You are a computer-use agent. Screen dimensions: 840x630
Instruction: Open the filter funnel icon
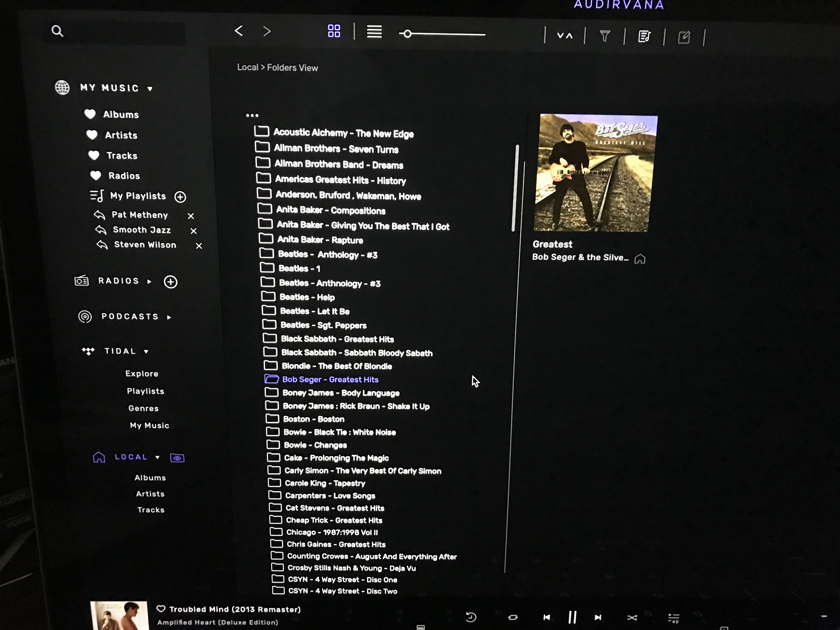(x=605, y=36)
